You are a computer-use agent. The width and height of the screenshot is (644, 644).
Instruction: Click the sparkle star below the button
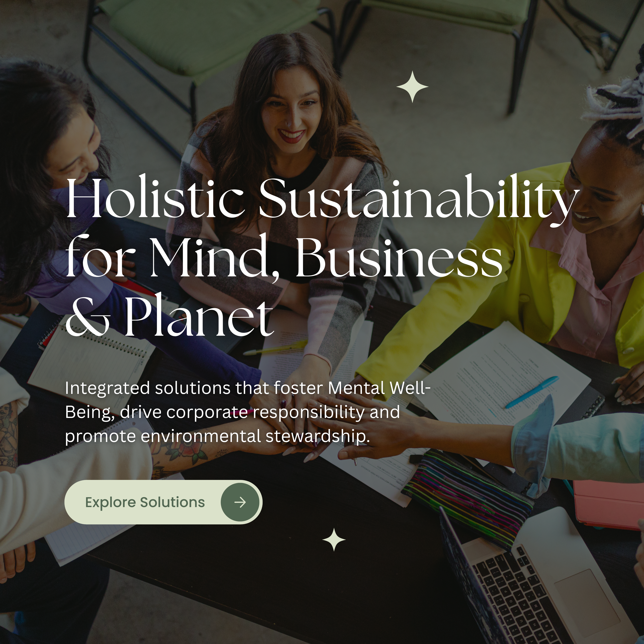(x=334, y=539)
